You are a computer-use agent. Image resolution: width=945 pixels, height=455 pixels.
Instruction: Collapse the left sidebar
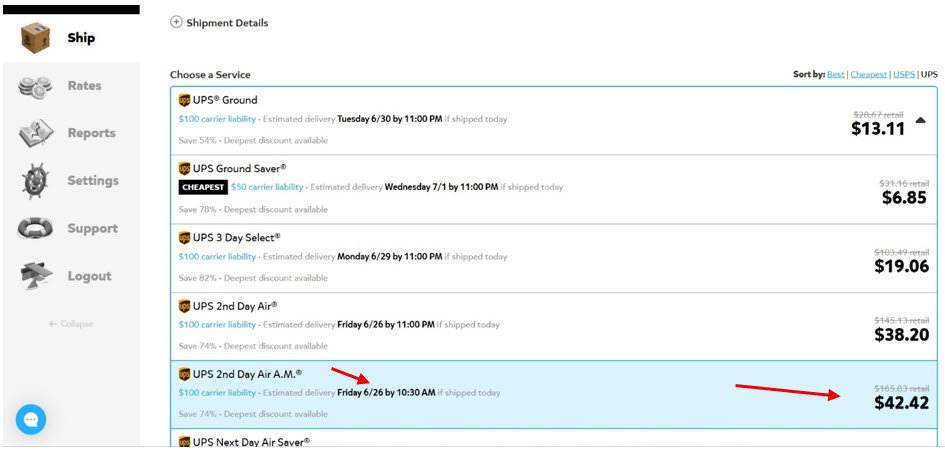pyautogui.click(x=71, y=324)
